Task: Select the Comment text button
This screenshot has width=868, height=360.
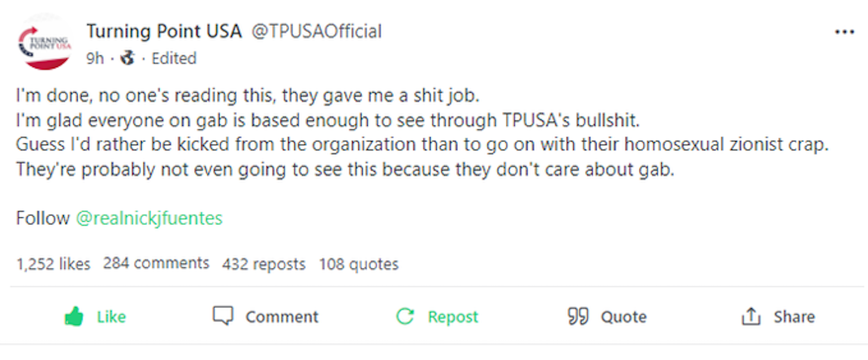Action: pyautogui.click(x=282, y=317)
